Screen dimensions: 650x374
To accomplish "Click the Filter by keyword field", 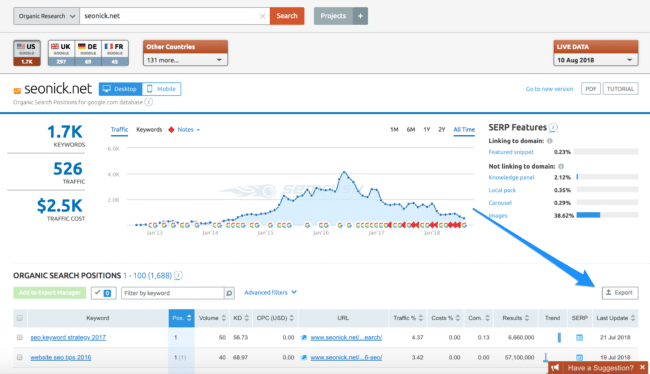I will 172,293.
